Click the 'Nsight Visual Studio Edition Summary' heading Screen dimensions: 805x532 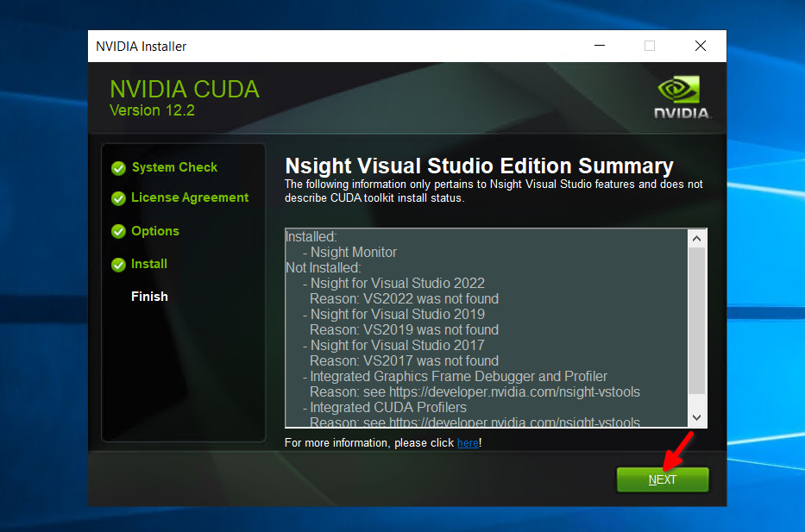[x=479, y=166]
